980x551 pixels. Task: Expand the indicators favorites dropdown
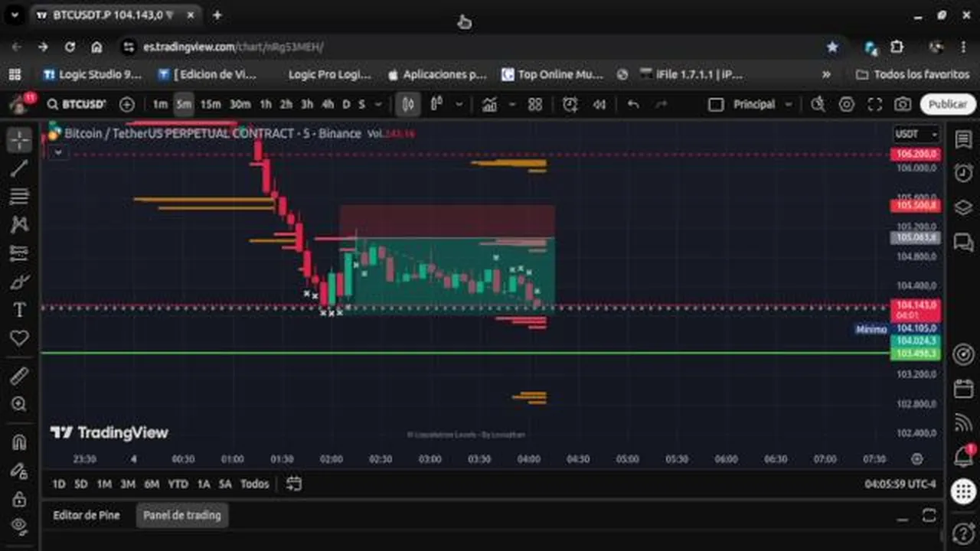[x=512, y=104]
